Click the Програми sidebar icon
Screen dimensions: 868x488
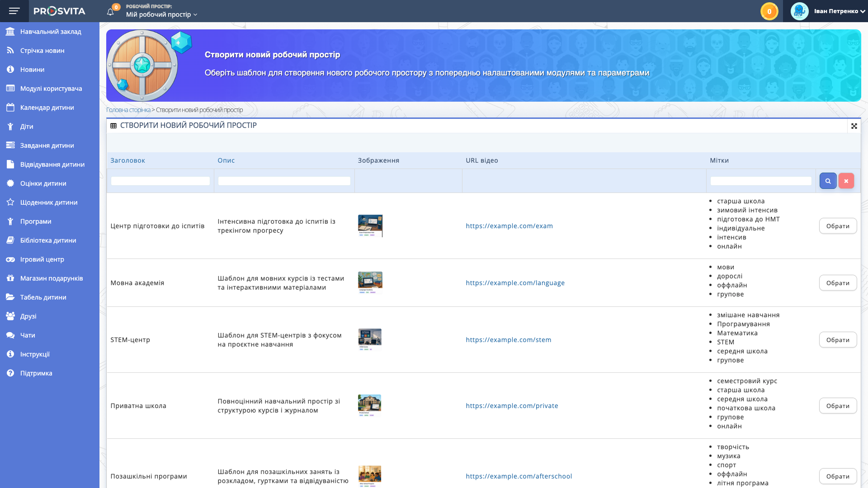[x=10, y=221]
